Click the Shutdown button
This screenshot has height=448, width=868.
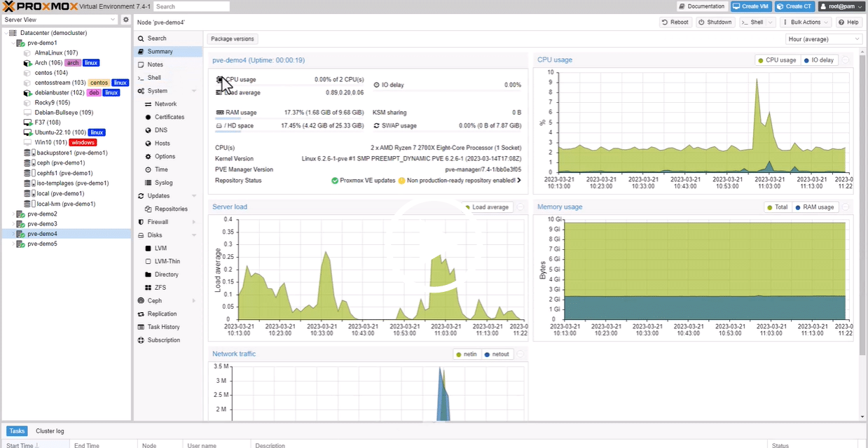coord(715,22)
